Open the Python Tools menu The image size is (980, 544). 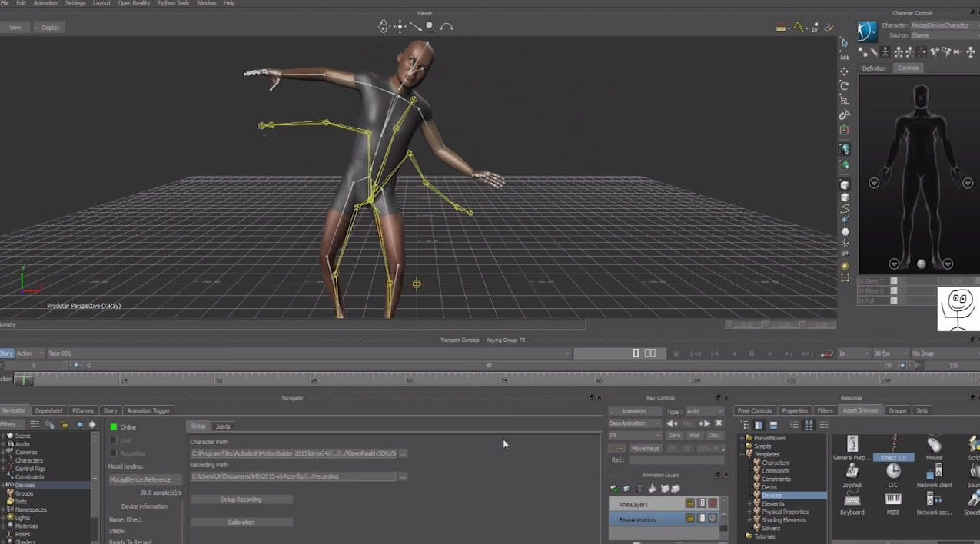173,3
